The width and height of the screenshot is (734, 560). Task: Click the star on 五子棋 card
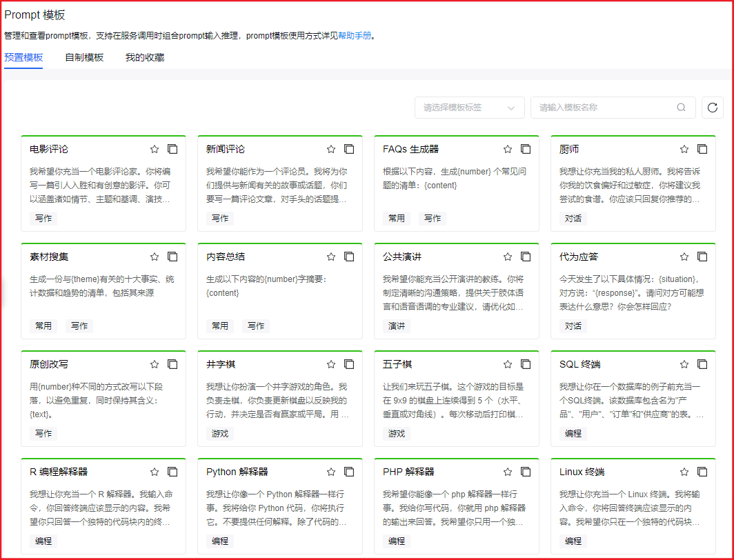tap(508, 364)
